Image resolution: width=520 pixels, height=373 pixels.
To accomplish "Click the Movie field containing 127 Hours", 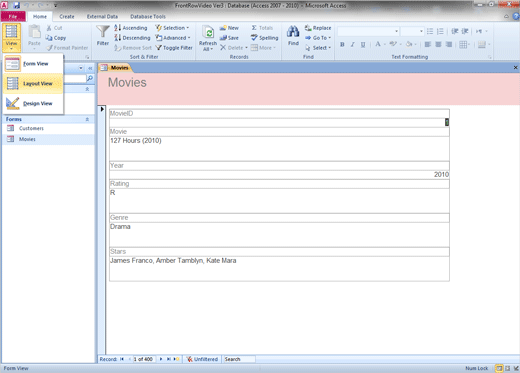I will coord(279,149).
